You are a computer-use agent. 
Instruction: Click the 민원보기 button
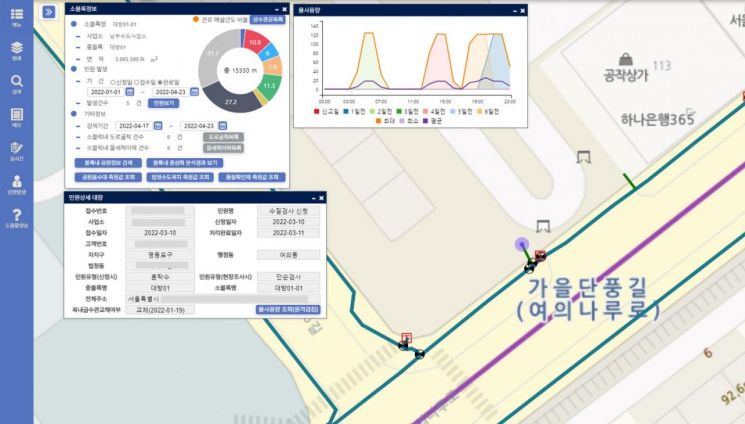(161, 102)
